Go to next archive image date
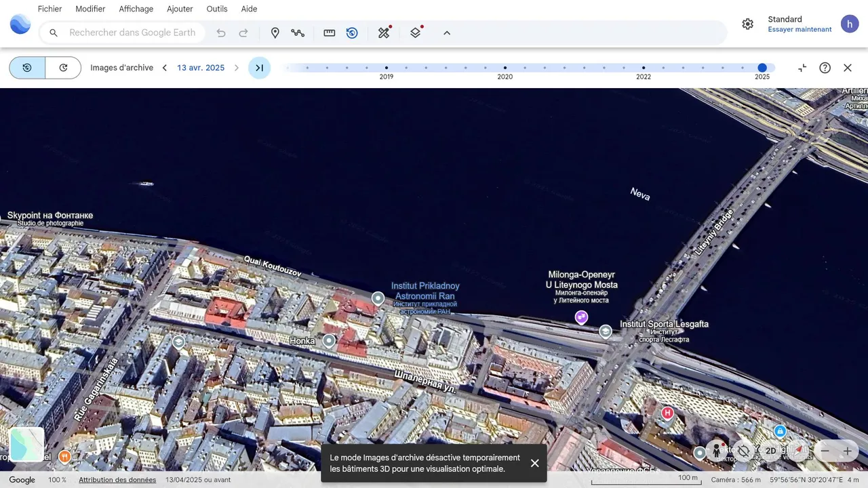The height and width of the screenshot is (488, 868). click(237, 68)
